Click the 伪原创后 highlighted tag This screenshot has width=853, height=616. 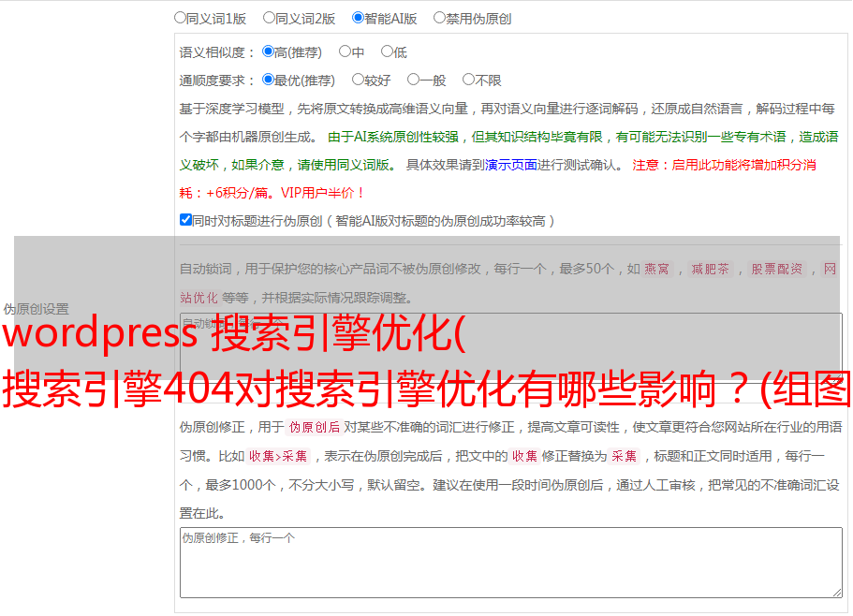(x=314, y=427)
